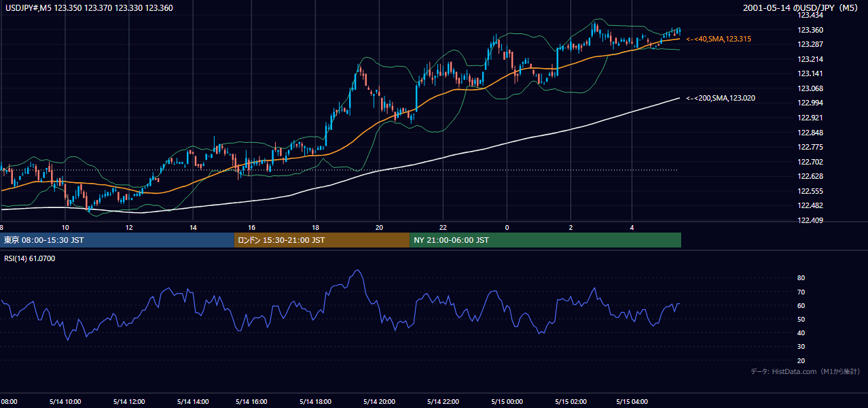Select the 40 SMA label reading 123.315
This screenshot has height=408, width=868.
tap(719, 39)
